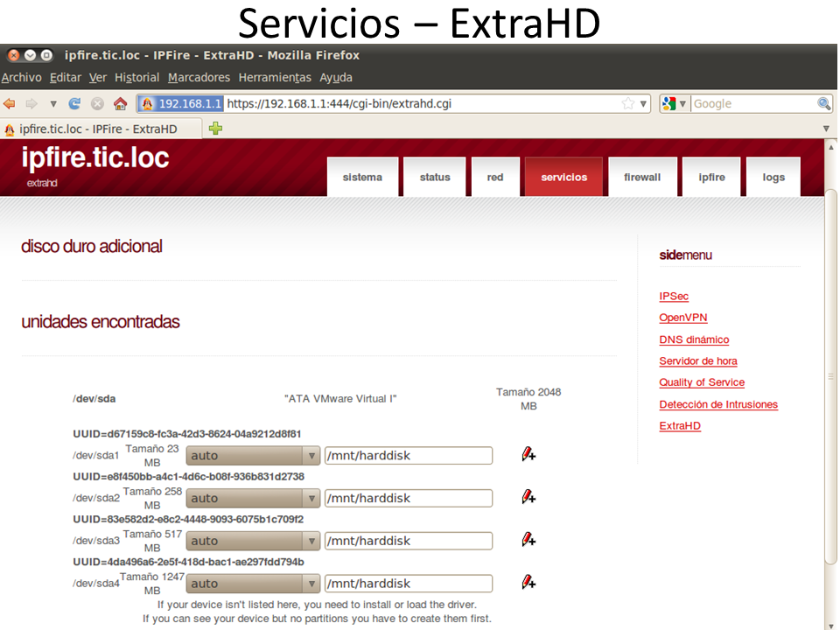Switch to the status navigation tab

[435, 177]
